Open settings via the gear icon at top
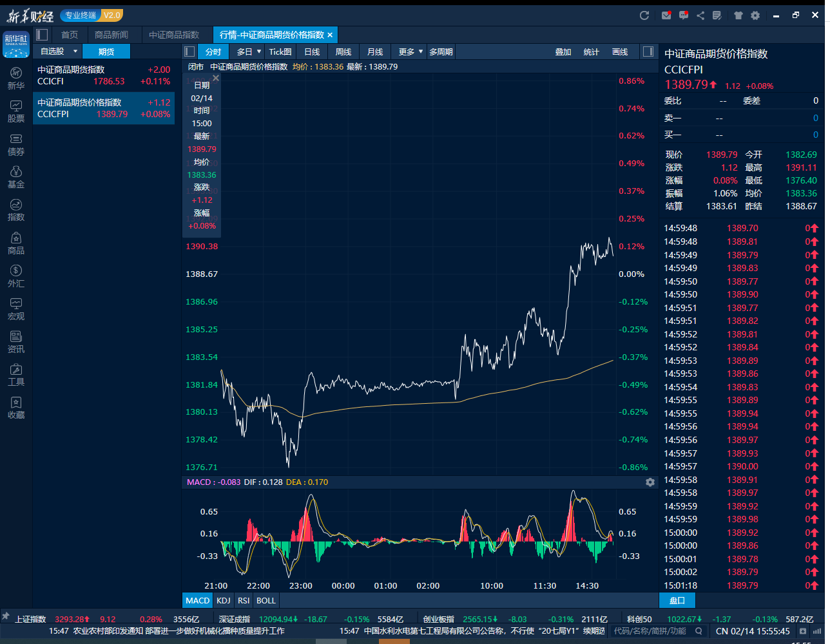This screenshot has width=830, height=644. click(x=755, y=15)
